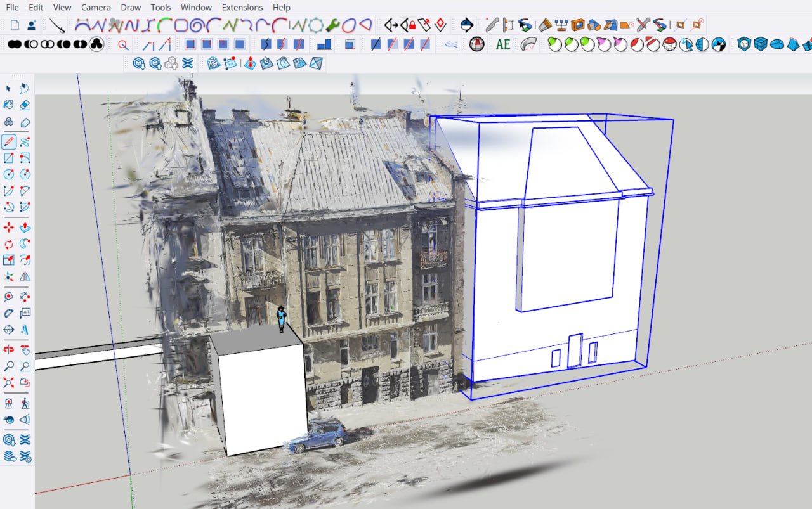Select the Line tool in the left toolbar
Image resolution: width=812 pixels, height=509 pixels.
[8, 141]
